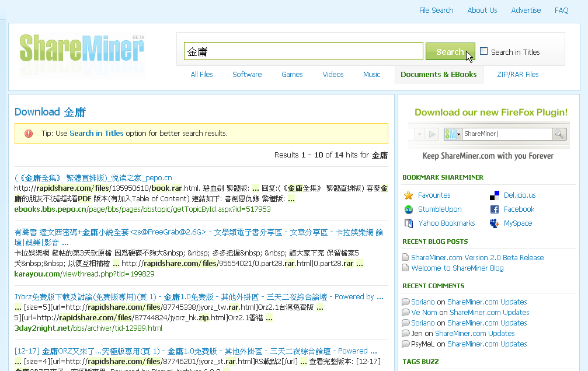Select the Documents & EBooks tab
The width and height of the screenshot is (588, 371).
(x=439, y=74)
